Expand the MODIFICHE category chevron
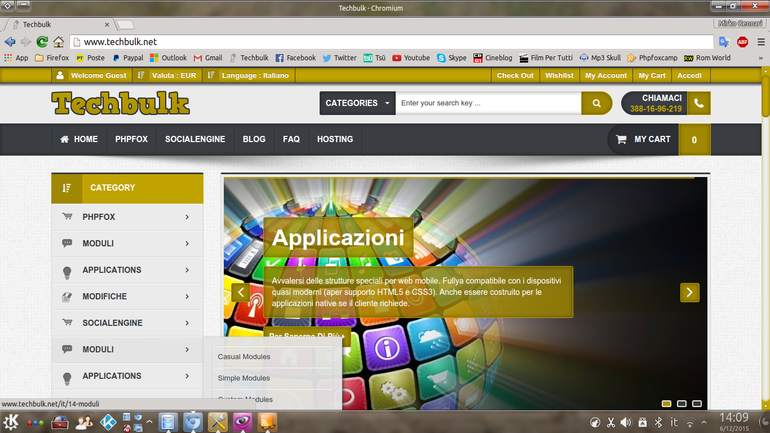The image size is (770, 433). [187, 297]
